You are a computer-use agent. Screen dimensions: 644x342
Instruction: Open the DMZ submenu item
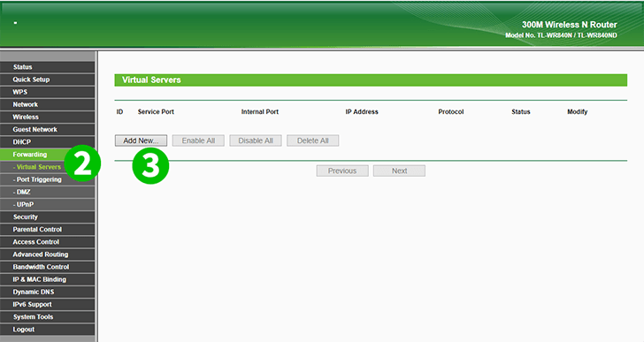[48, 192]
